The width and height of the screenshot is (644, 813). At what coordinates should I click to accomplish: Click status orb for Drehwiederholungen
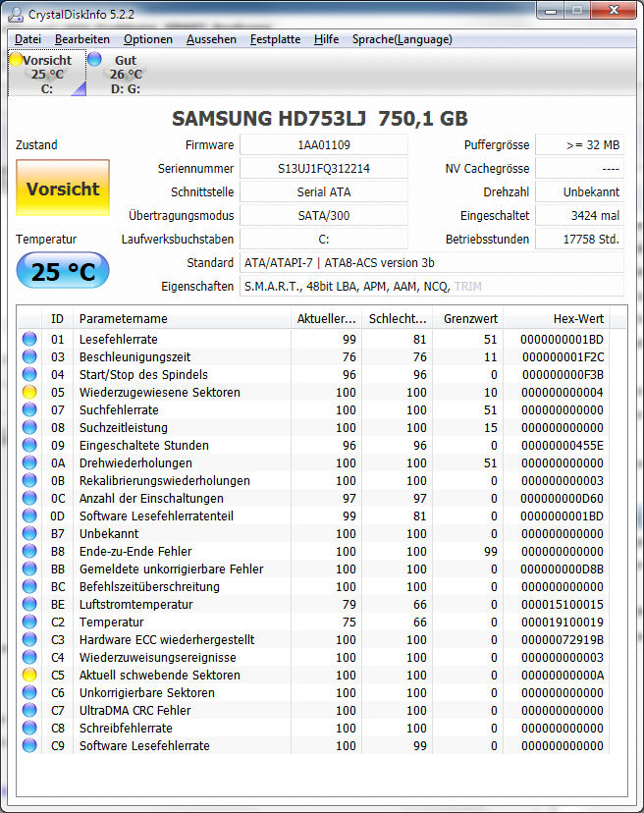(x=29, y=462)
